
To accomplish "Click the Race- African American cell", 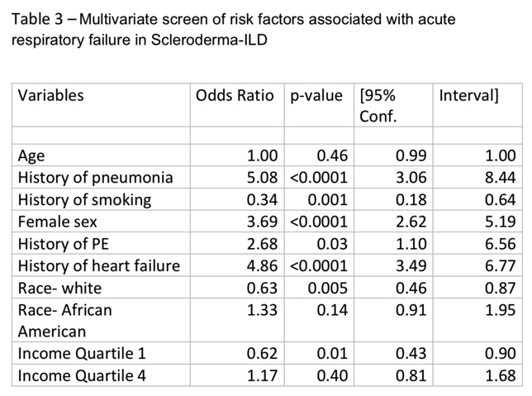I will point(64,321).
